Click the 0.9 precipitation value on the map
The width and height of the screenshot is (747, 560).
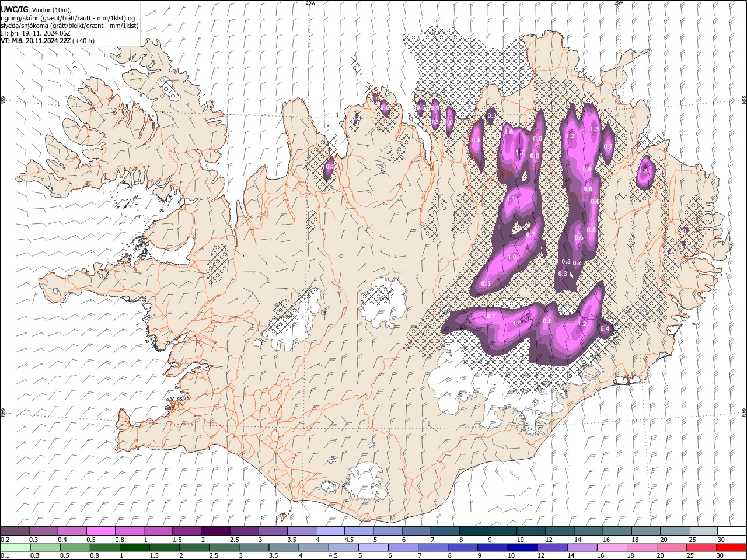tap(587, 169)
